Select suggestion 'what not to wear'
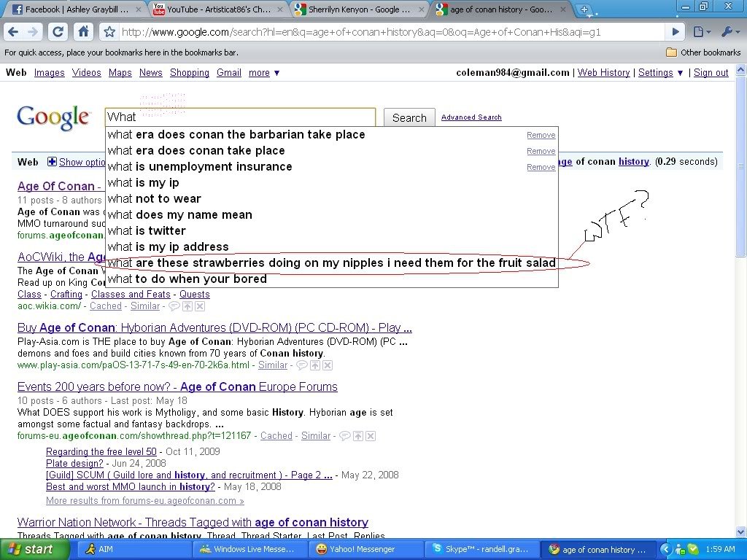Viewport: 747px width, 560px height. 332,198
